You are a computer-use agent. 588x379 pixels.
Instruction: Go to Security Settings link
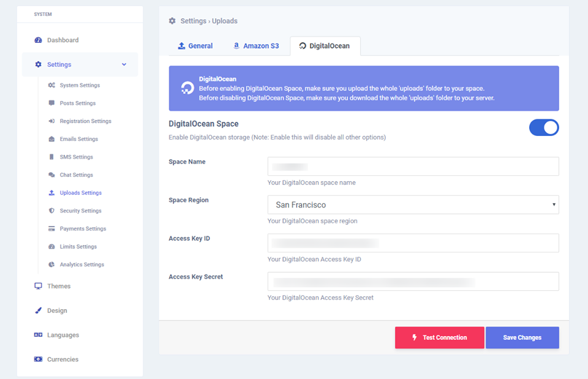(81, 211)
